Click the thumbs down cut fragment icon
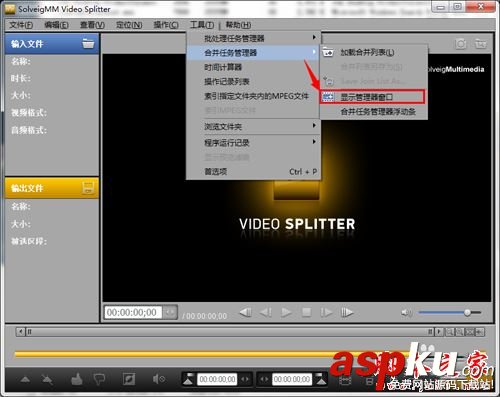 coord(99,379)
